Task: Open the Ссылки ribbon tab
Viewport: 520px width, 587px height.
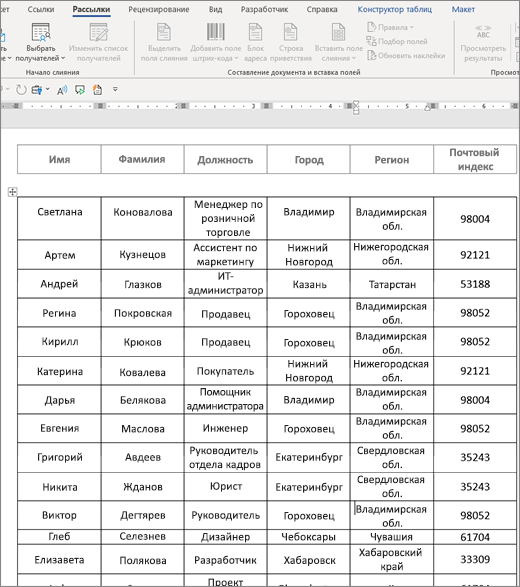Action: point(41,9)
